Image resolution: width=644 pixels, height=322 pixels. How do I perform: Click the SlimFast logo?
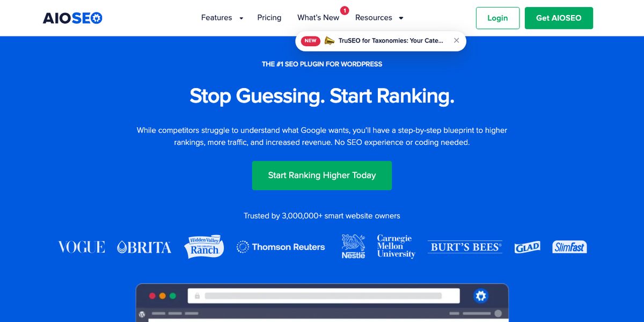[569, 247]
